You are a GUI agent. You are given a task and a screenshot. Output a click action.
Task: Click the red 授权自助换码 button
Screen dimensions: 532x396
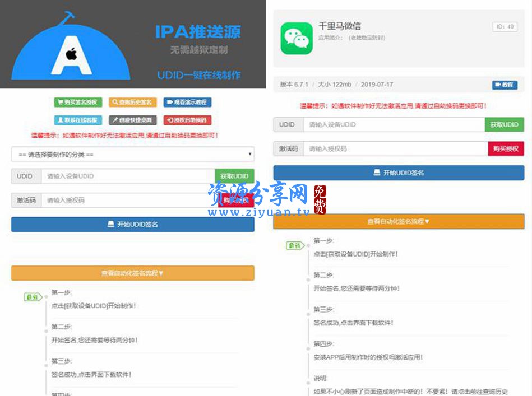pyautogui.click(x=187, y=120)
